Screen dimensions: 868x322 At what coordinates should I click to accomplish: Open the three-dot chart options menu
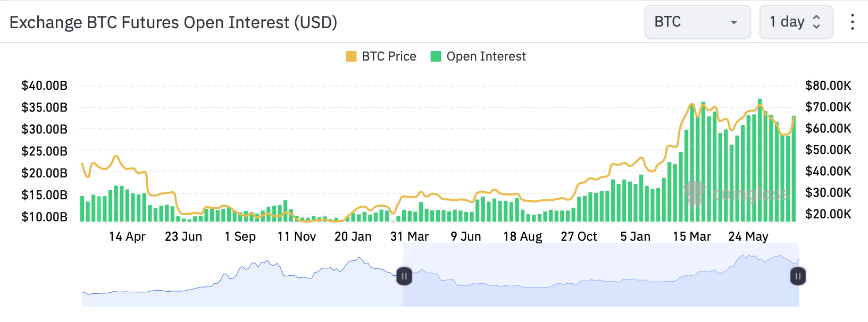tap(852, 22)
